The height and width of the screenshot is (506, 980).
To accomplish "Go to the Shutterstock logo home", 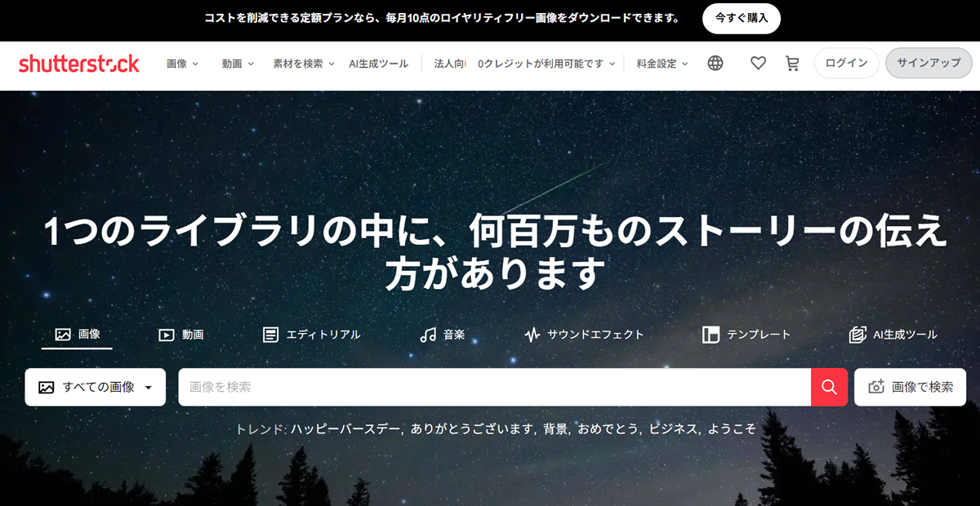I will point(79,64).
